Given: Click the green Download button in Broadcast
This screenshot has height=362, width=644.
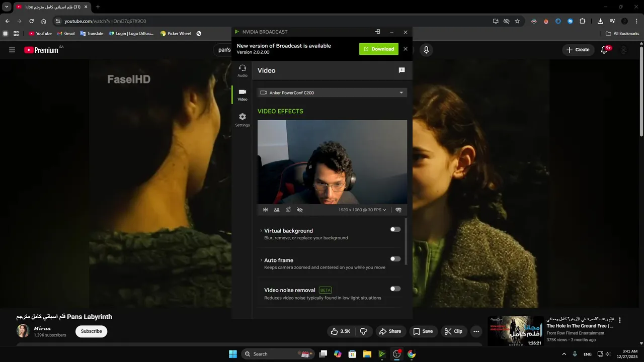Looking at the screenshot, I should pyautogui.click(x=379, y=49).
